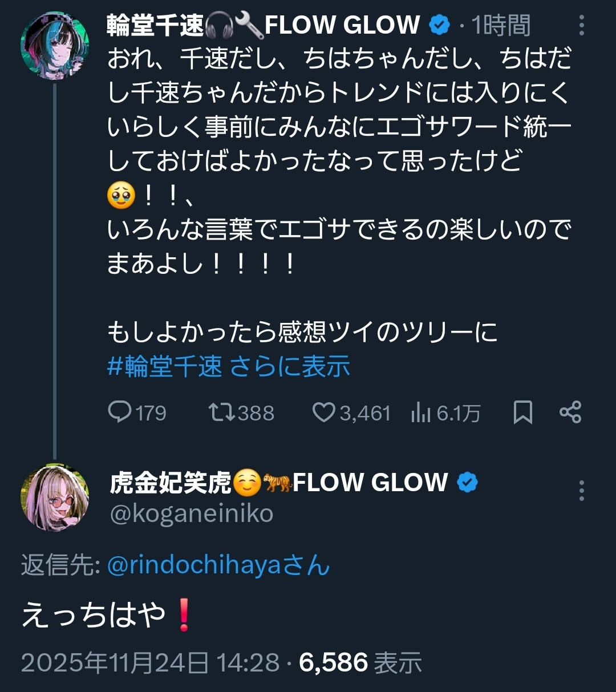Tap the 虎金妃笑虎 display name
616x692 pixels.
click(x=170, y=483)
